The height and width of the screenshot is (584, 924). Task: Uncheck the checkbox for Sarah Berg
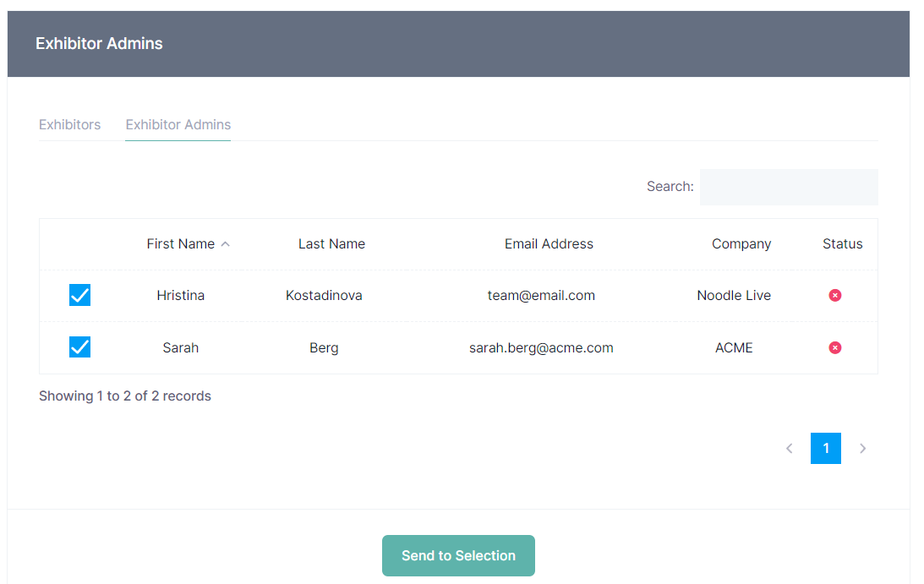79,347
